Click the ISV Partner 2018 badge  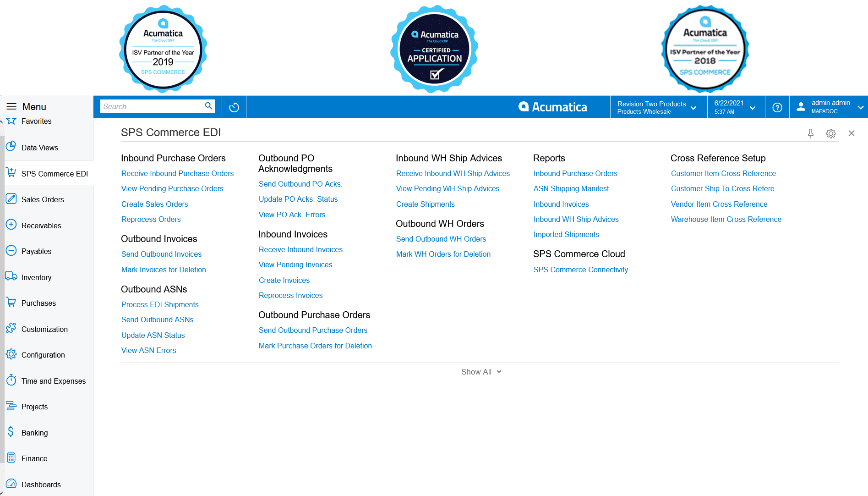(x=705, y=49)
